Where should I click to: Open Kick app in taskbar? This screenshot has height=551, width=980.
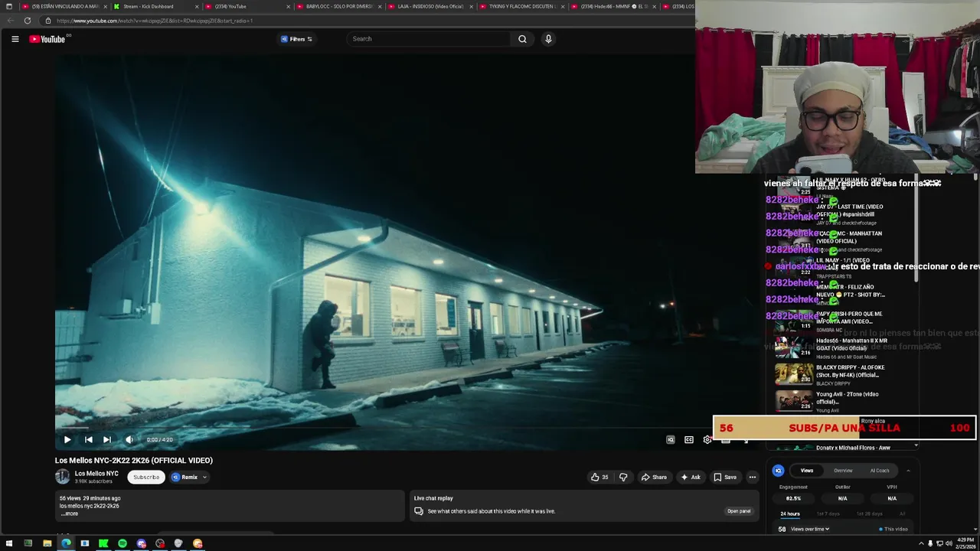103,543
